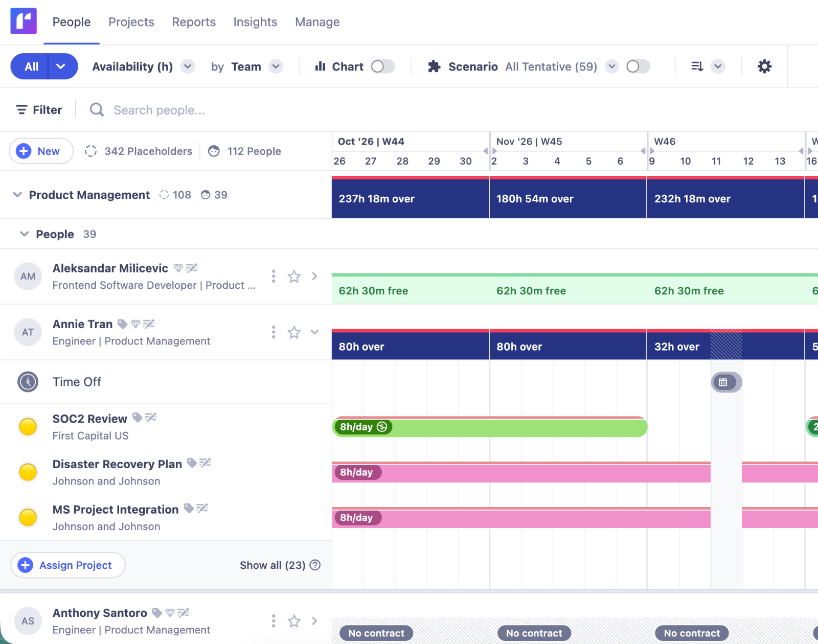Click the sort order icon
Screen dimensions: 818x644
(697, 66)
